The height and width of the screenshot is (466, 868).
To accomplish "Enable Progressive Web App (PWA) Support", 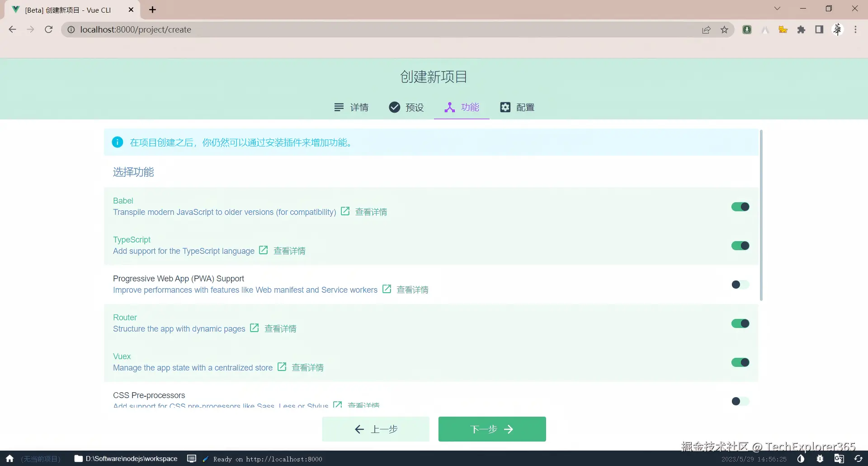I will (x=740, y=284).
